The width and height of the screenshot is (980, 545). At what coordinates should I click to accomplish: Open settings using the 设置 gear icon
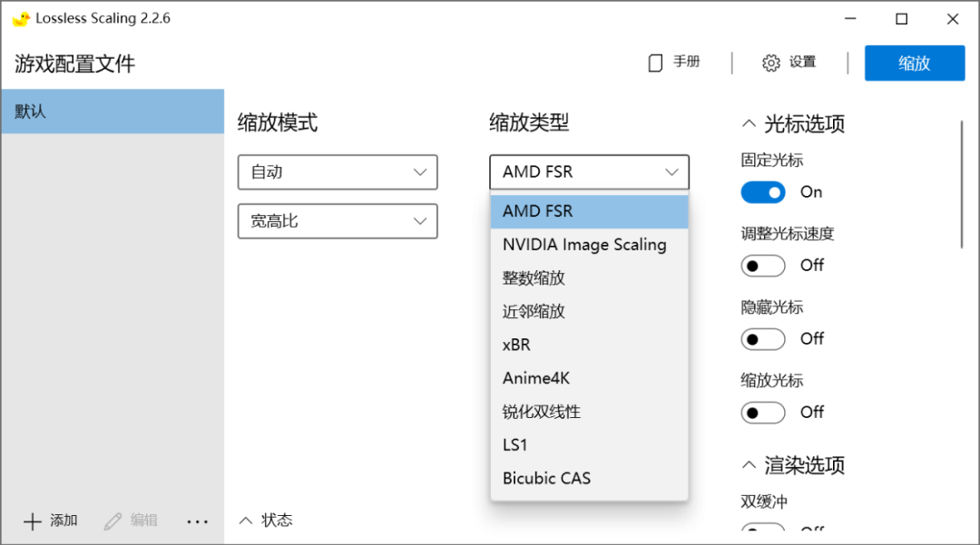[x=770, y=62]
